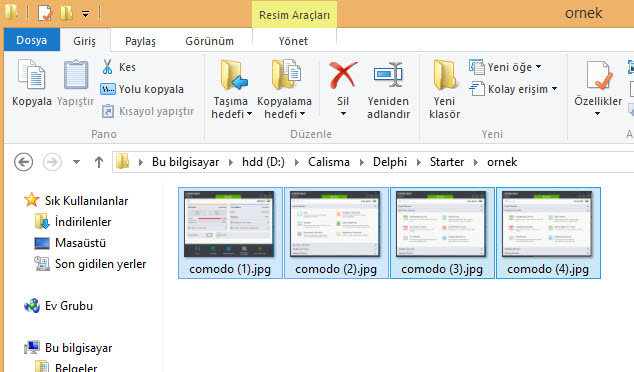Click hdd (D:) breadcrumb segment
The height and width of the screenshot is (372, 634).
pyautogui.click(x=263, y=162)
